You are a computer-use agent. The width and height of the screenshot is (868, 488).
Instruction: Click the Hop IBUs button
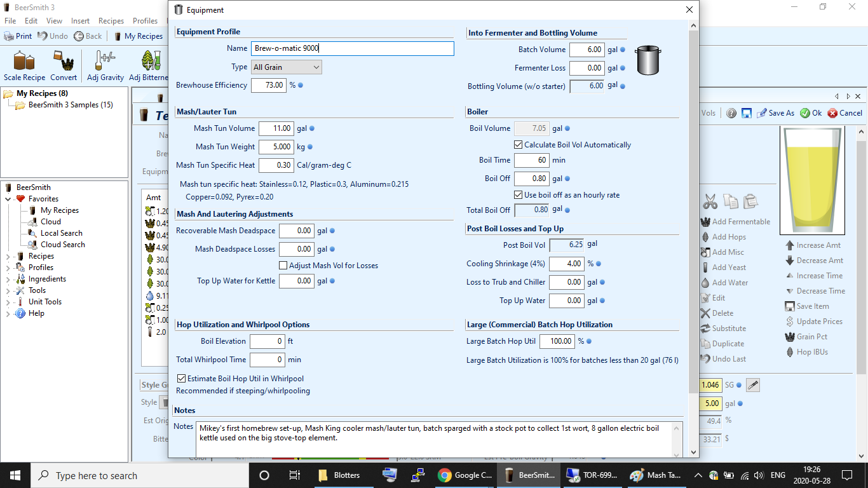(806, 352)
